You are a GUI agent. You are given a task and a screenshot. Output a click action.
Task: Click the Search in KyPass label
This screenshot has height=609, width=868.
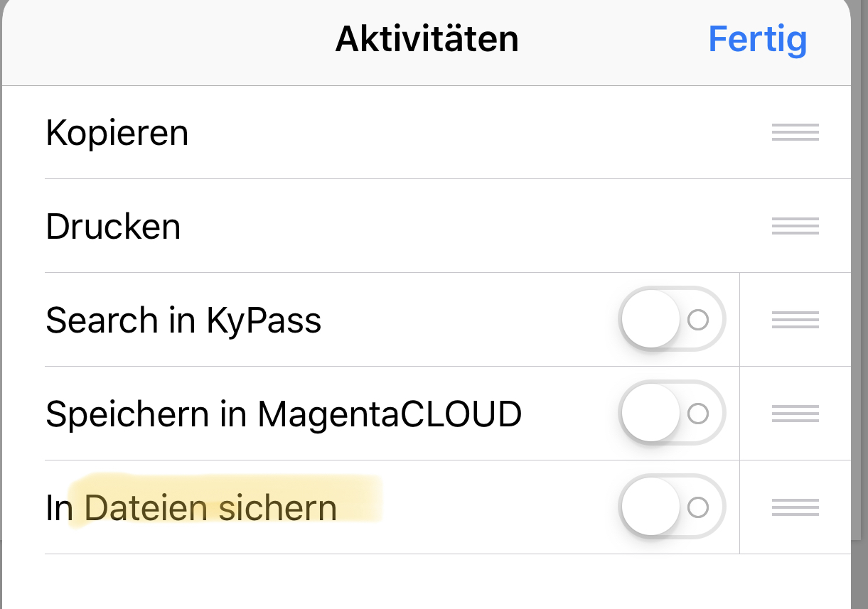(x=183, y=320)
